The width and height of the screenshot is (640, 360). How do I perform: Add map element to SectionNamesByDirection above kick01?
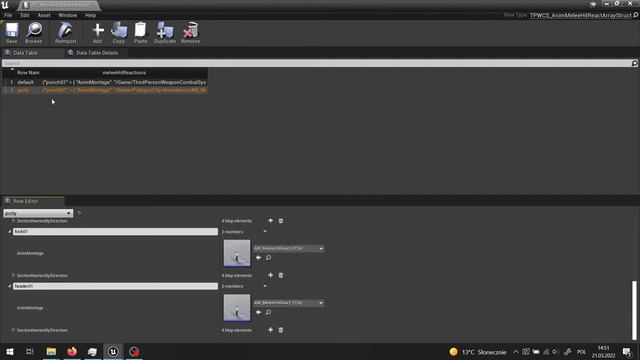[x=271, y=221]
